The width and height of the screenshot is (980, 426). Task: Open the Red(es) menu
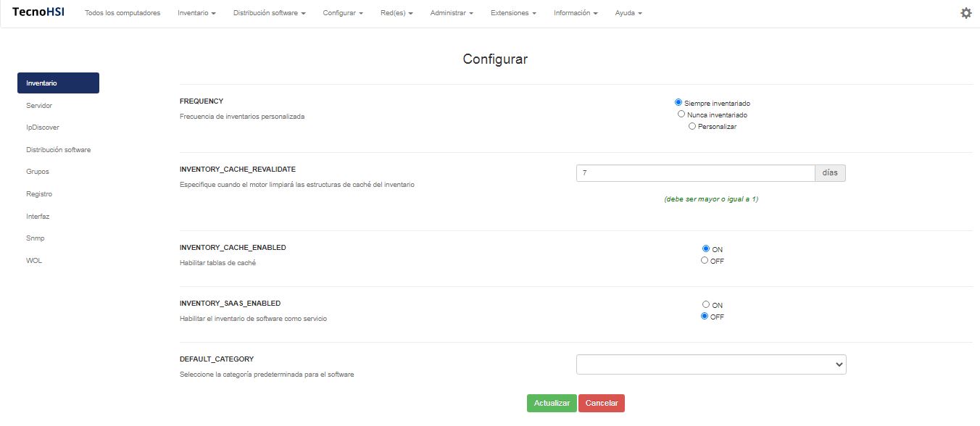click(396, 13)
